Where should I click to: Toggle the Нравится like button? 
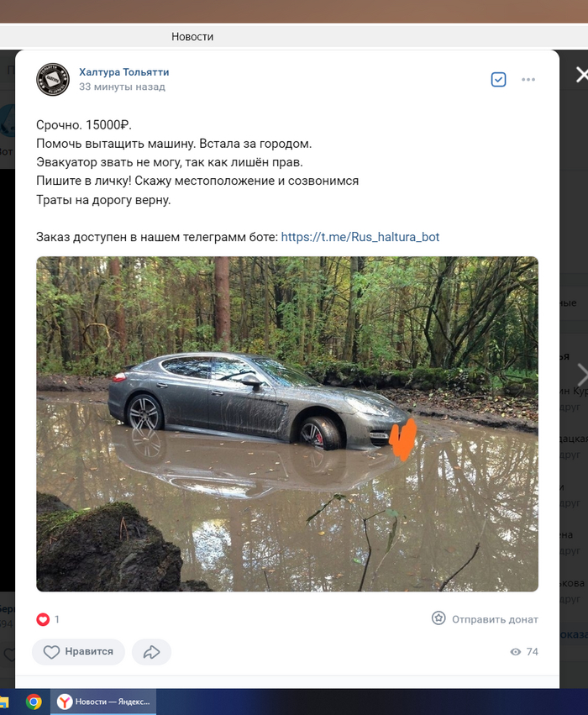[78, 652]
